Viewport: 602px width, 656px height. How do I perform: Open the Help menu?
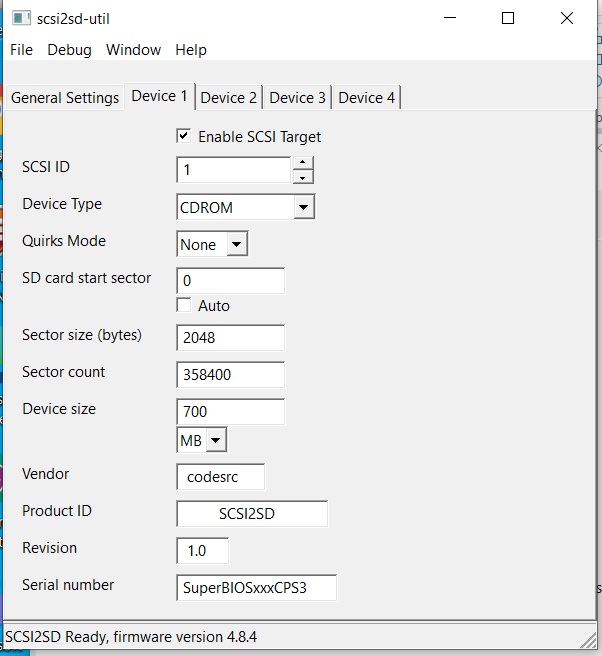pyautogui.click(x=191, y=50)
